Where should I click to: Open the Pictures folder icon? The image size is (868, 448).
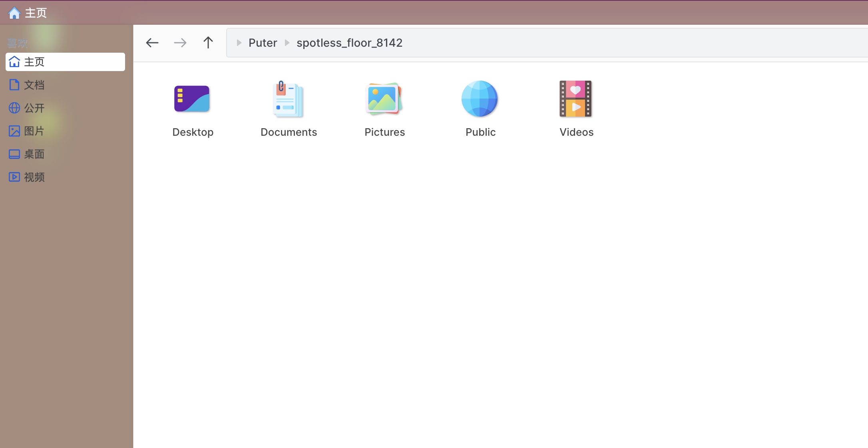coord(384,99)
